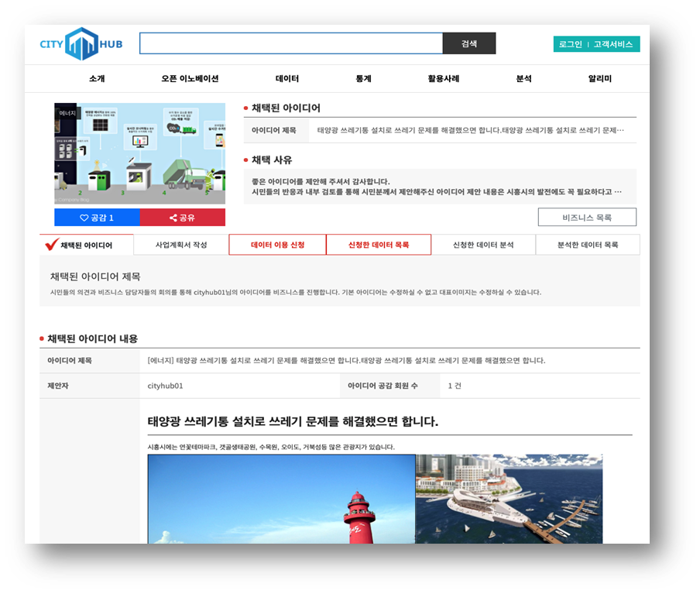Click the 검색 search button
Viewport: 700px width, 594px height.
[x=469, y=43]
